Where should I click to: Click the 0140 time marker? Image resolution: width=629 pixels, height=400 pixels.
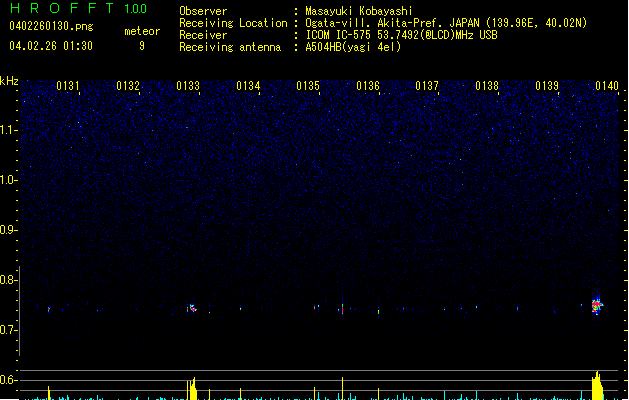click(x=607, y=86)
